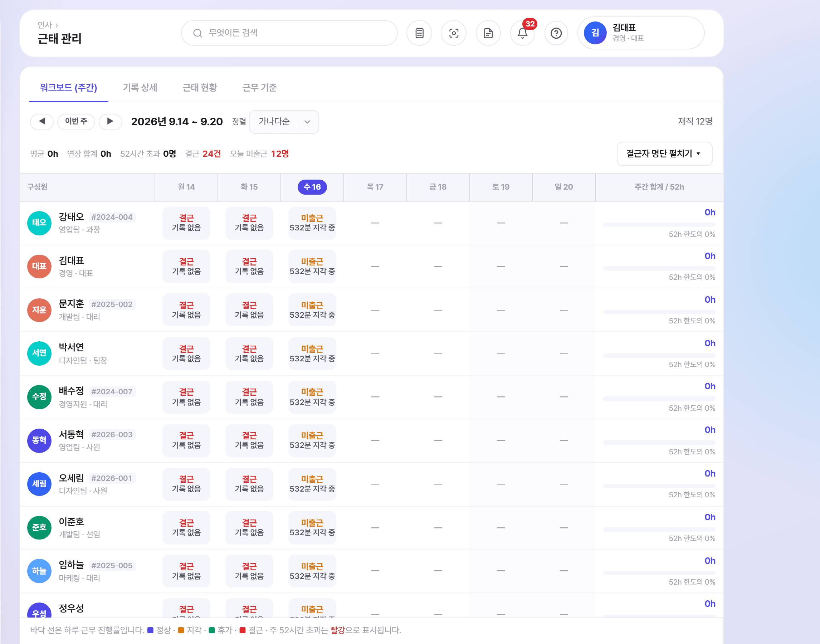
Task: Click the 오늘 미출근 12명 stat
Action: tap(259, 154)
